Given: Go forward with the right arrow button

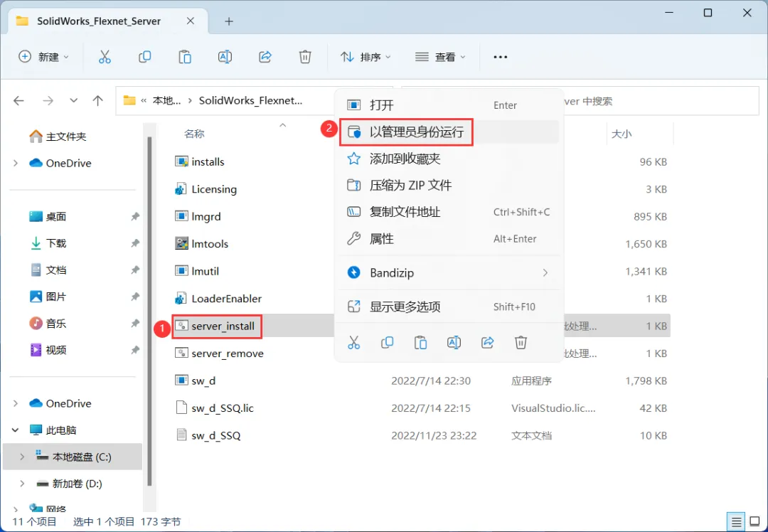Looking at the screenshot, I should click(48, 101).
